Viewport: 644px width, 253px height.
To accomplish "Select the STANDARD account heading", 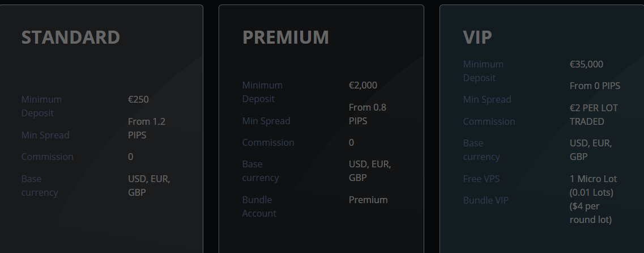I will (71, 37).
